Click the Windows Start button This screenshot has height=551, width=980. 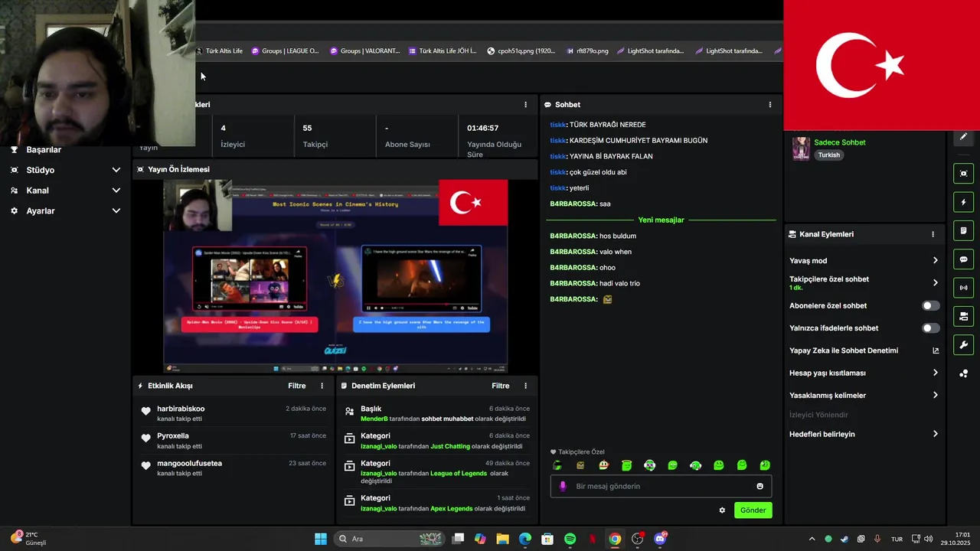321,539
